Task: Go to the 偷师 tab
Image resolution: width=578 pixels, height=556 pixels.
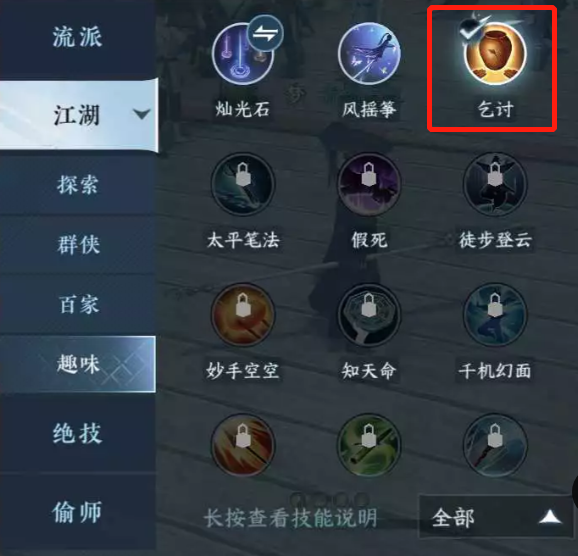Action: point(77,512)
